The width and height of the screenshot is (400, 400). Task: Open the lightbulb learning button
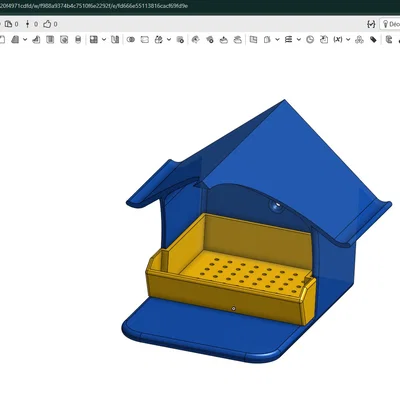click(x=390, y=24)
